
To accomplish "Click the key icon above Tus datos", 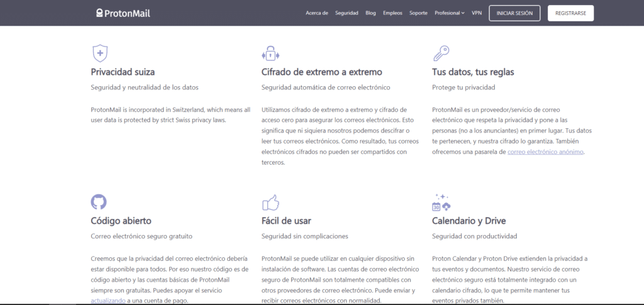I will 441,53.
